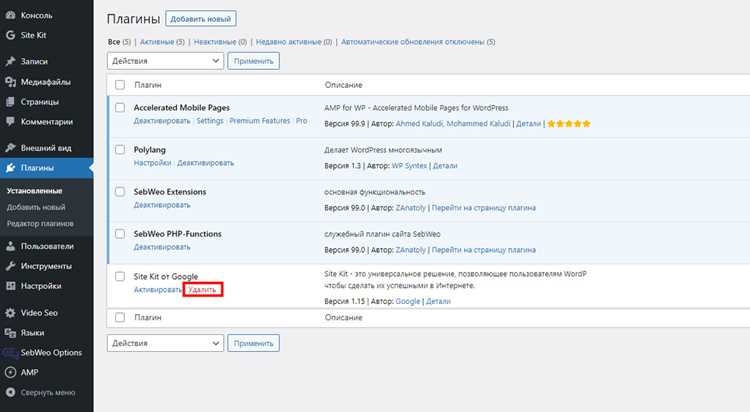Open the bottom Действия bulk actions dropdown
The image size is (750, 412).
click(x=165, y=343)
